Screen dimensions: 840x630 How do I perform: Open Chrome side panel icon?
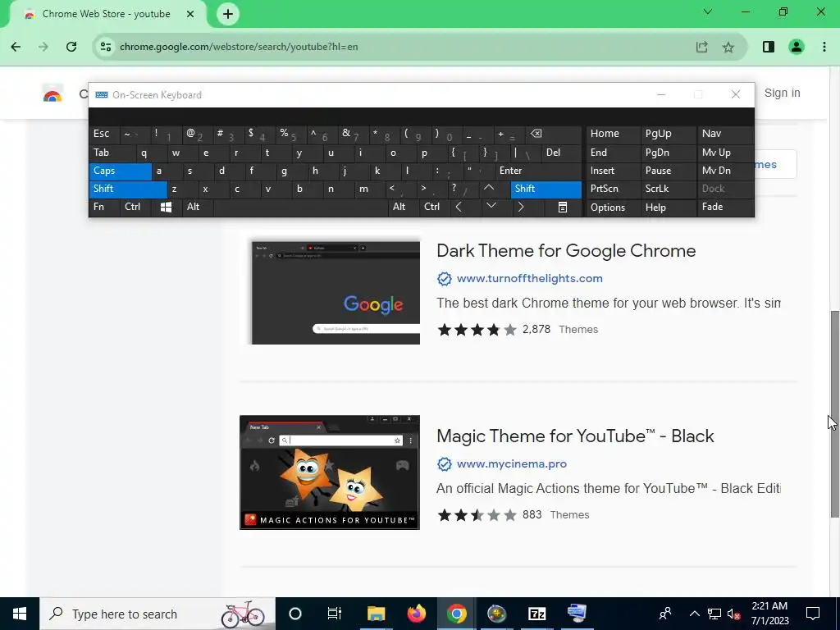coord(769,47)
